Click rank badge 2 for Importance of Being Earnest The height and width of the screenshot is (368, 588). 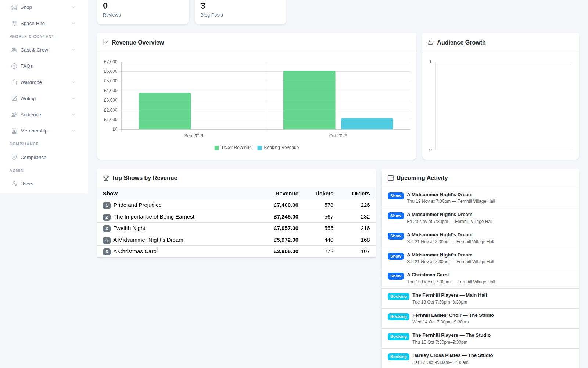[107, 217]
